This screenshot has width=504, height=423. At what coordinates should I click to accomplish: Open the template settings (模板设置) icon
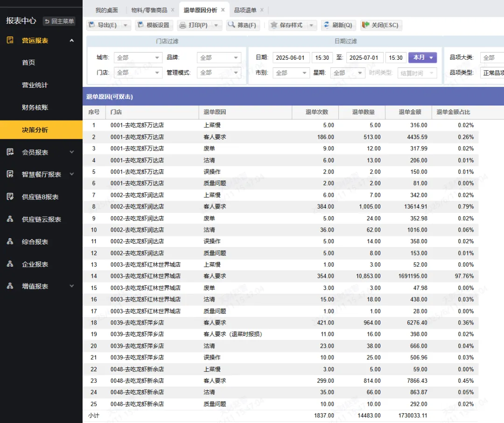pos(140,25)
